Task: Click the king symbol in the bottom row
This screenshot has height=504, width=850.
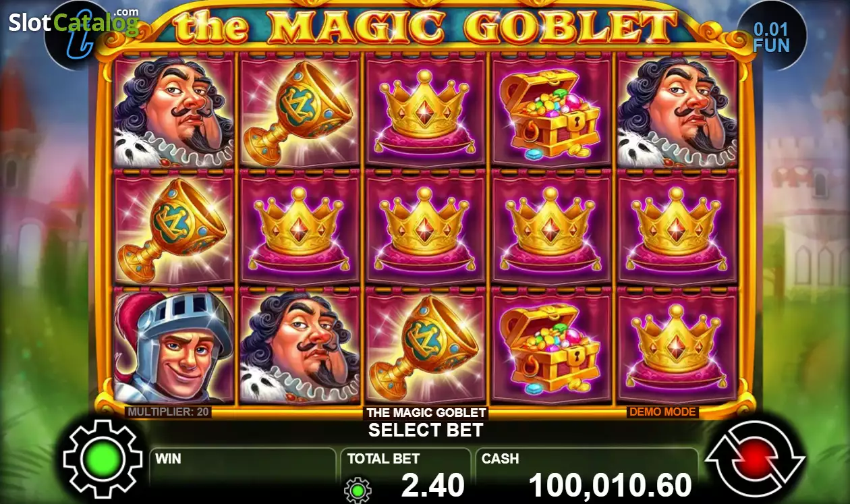Action: (299, 347)
